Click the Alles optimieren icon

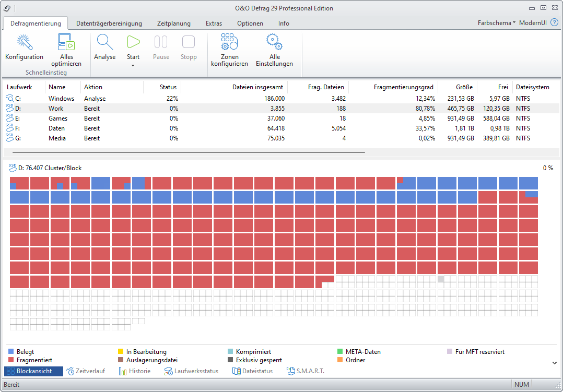[x=66, y=43]
